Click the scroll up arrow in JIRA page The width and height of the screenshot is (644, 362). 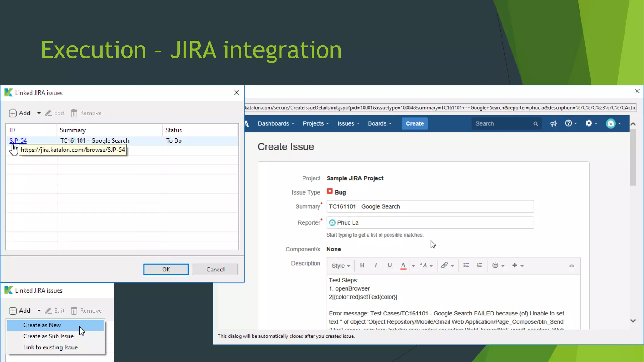tap(633, 124)
